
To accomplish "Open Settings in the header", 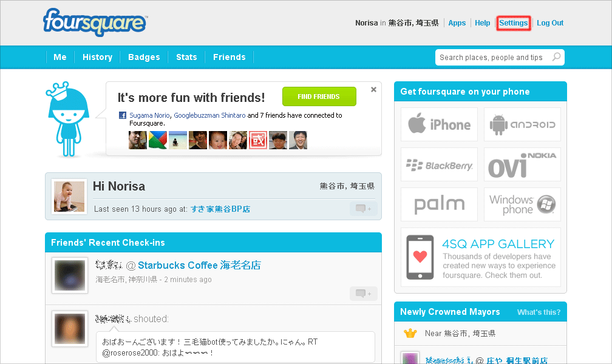I will [513, 23].
